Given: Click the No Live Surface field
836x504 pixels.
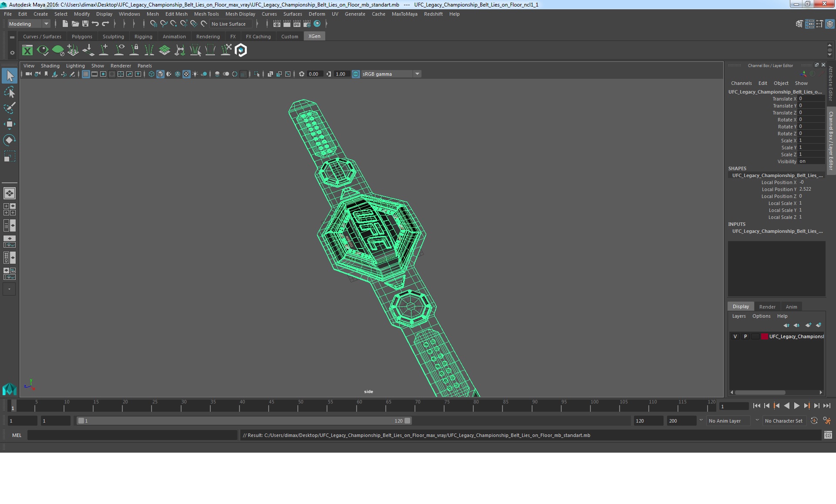Looking at the screenshot, I should coord(231,24).
